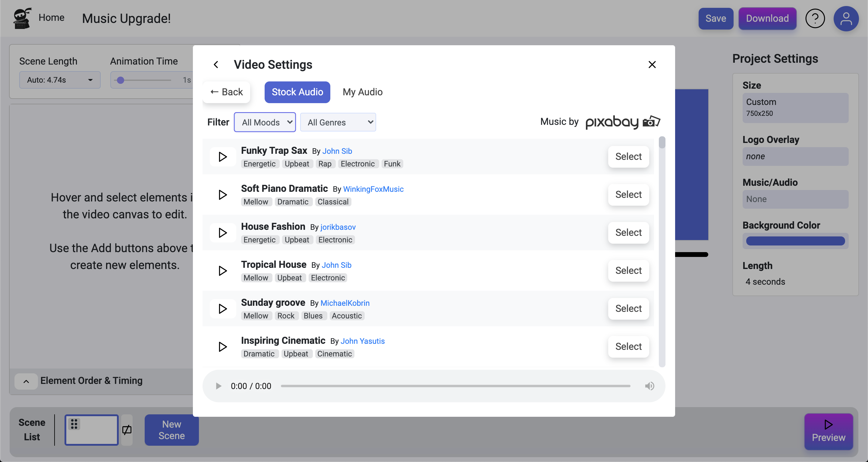
Task: Select audio track Inspiring Cinematic
Action: pyautogui.click(x=628, y=346)
